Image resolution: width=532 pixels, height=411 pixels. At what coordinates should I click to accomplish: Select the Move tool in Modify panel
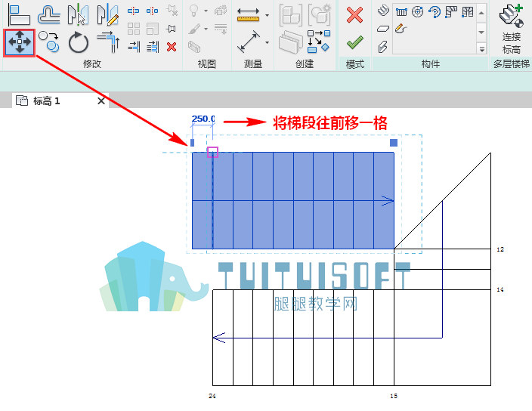(x=20, y=42)
